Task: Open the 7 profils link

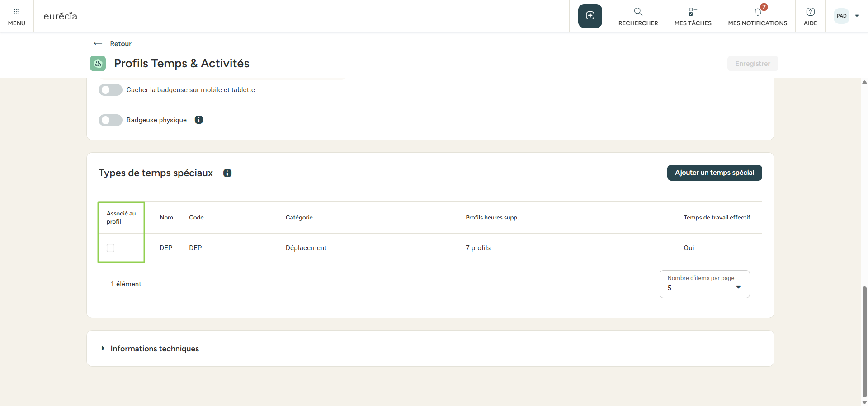Action: pyautogui.click(x=478, y=248)
